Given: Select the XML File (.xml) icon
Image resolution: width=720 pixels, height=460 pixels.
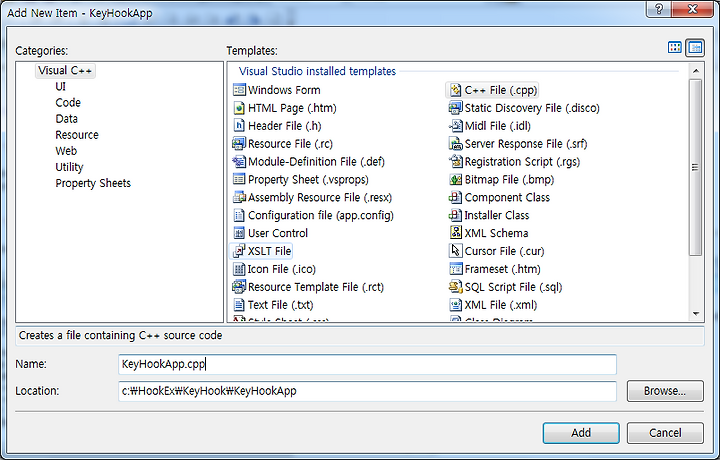Looking at the screenshot, I should point(455,305).
